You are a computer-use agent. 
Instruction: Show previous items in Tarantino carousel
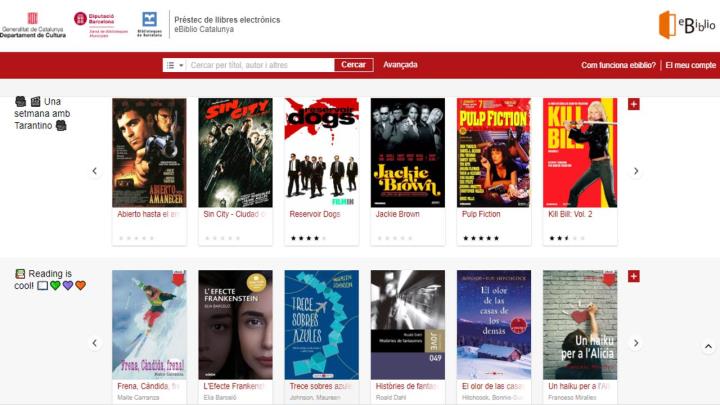(95, 171)
